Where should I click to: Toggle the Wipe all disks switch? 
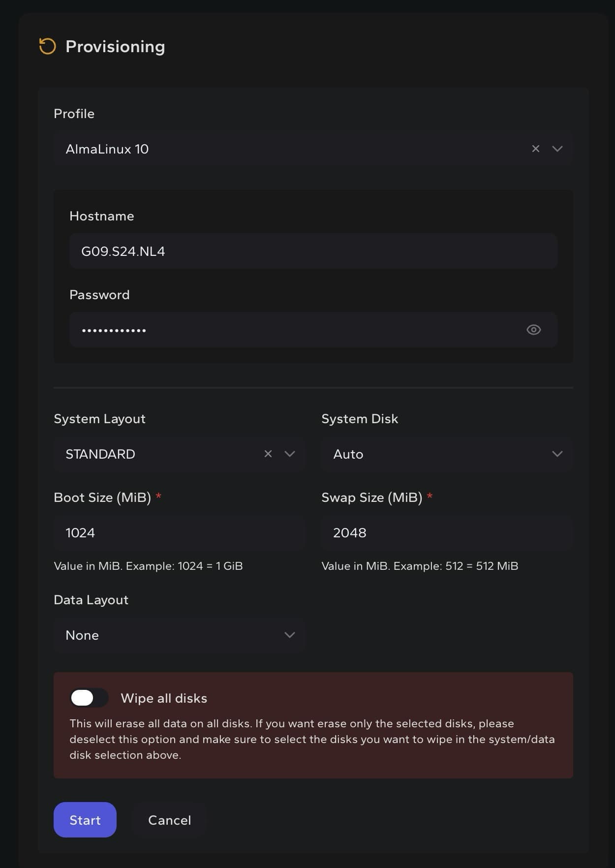(89, 698)
